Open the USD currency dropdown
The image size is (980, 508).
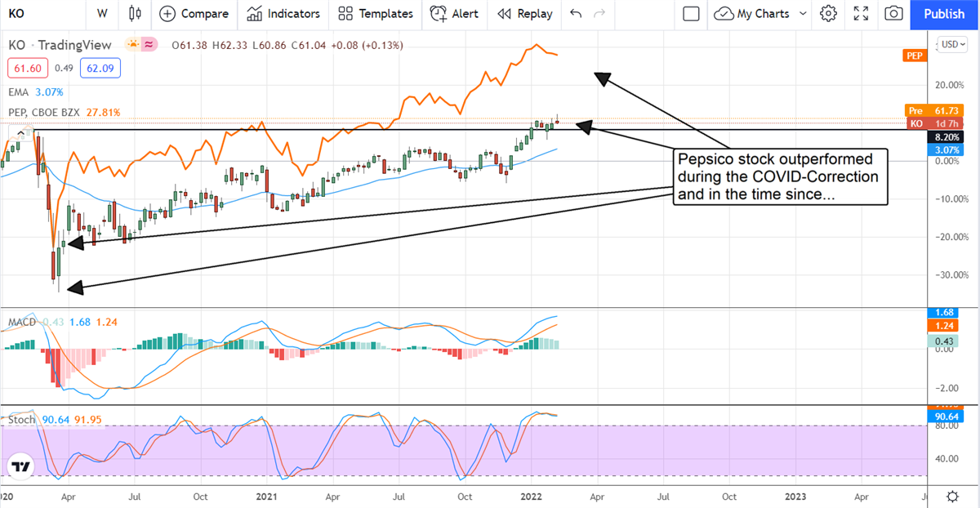[x=952, y=44]
